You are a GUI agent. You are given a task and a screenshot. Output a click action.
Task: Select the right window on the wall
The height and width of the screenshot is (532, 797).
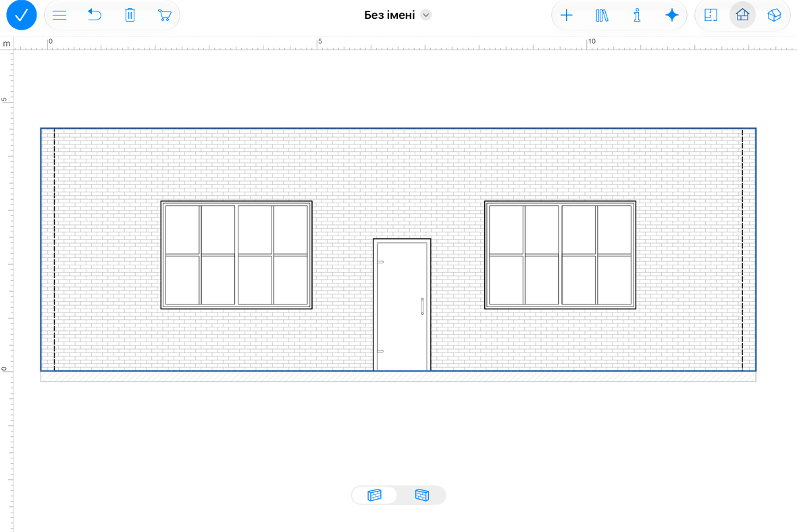pos(560,255)
